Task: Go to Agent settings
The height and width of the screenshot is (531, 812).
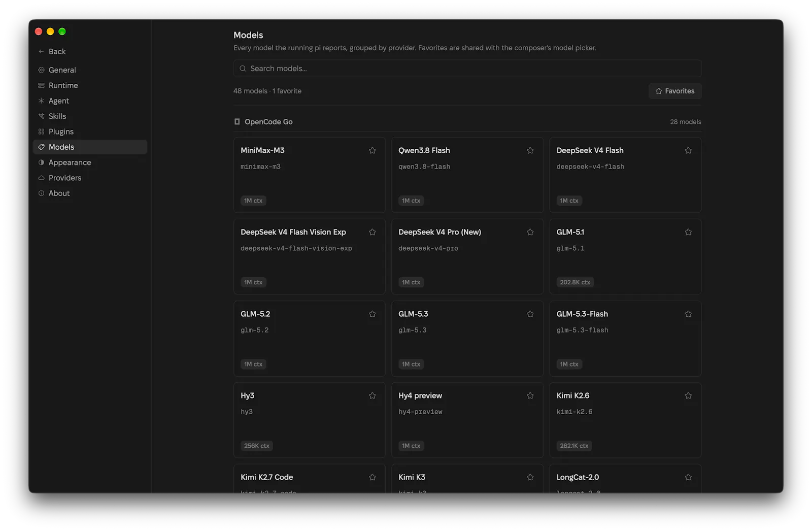Action: (90, 101)
